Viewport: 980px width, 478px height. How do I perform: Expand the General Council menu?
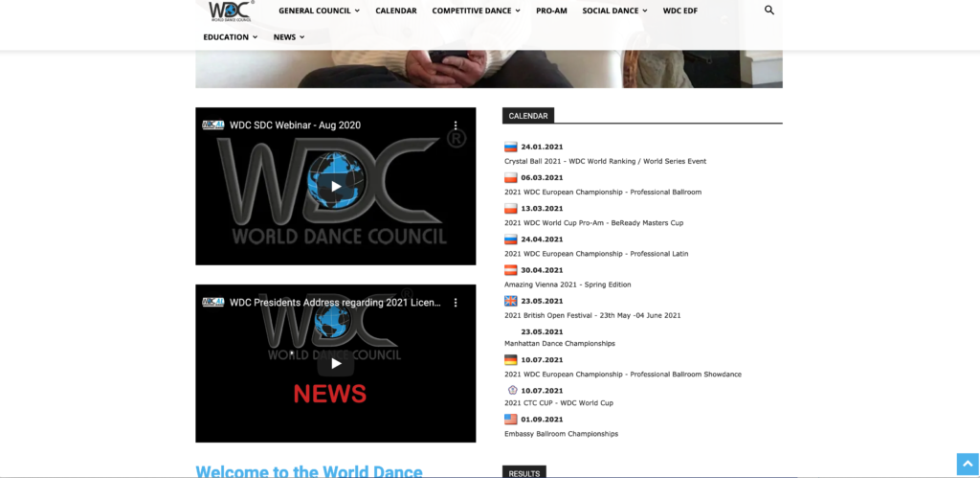[319, 11]
